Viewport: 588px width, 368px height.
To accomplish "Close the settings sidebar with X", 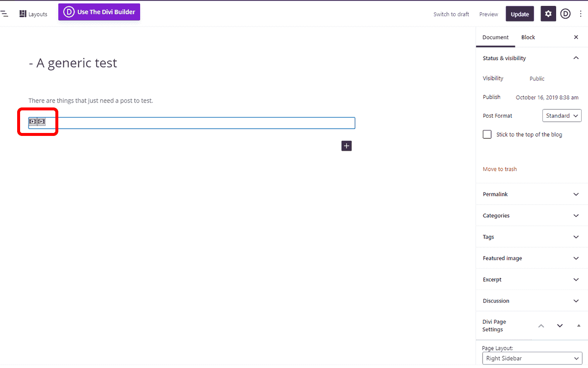I will coord(576,37).
